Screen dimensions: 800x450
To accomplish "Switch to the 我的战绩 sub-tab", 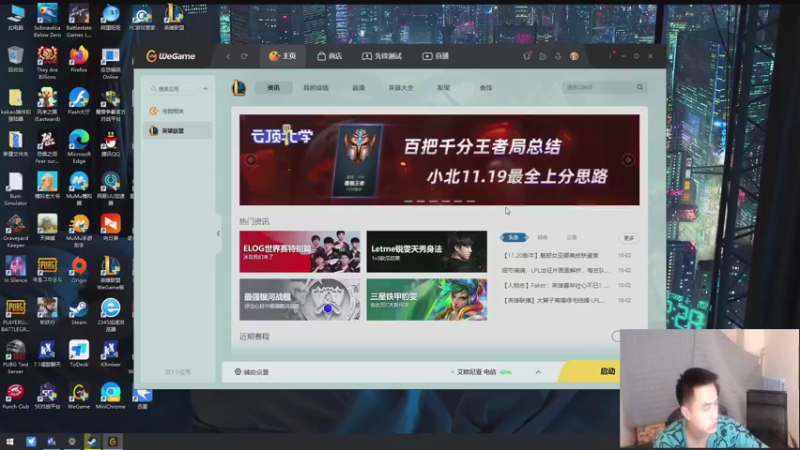I will 316,88.
